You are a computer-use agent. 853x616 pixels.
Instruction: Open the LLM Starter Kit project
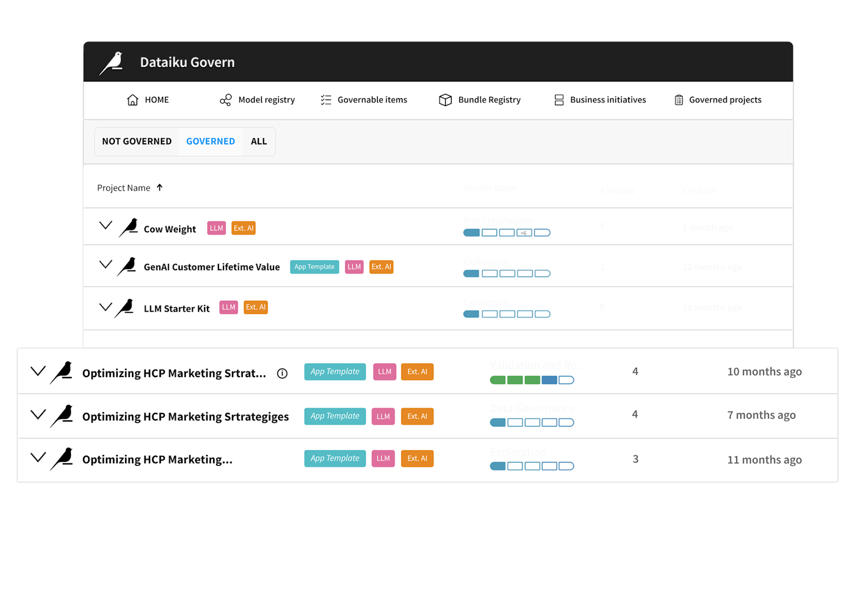(x=177, y=309)
